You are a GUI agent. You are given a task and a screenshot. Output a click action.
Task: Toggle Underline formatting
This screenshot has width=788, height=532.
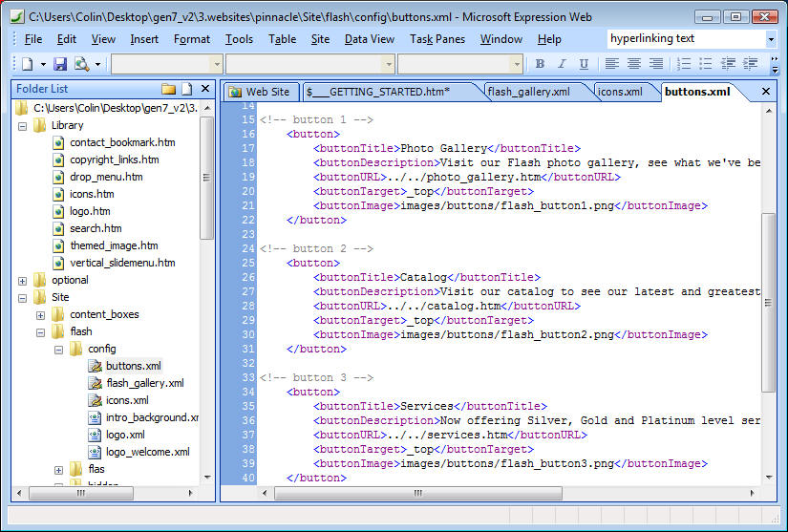(582, 64)
